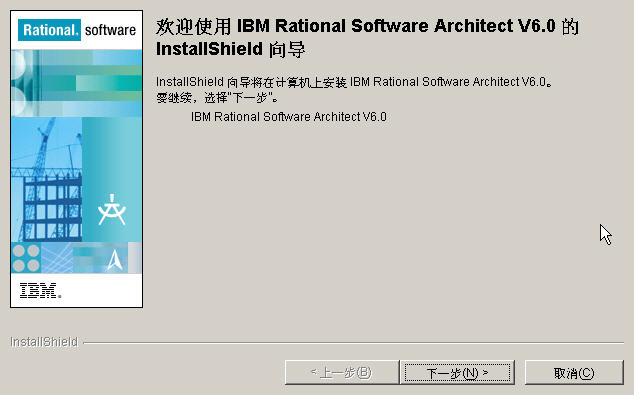Click the disabled < 上一步(B) button
The image size is (634, 395).
tap(342, 372)
